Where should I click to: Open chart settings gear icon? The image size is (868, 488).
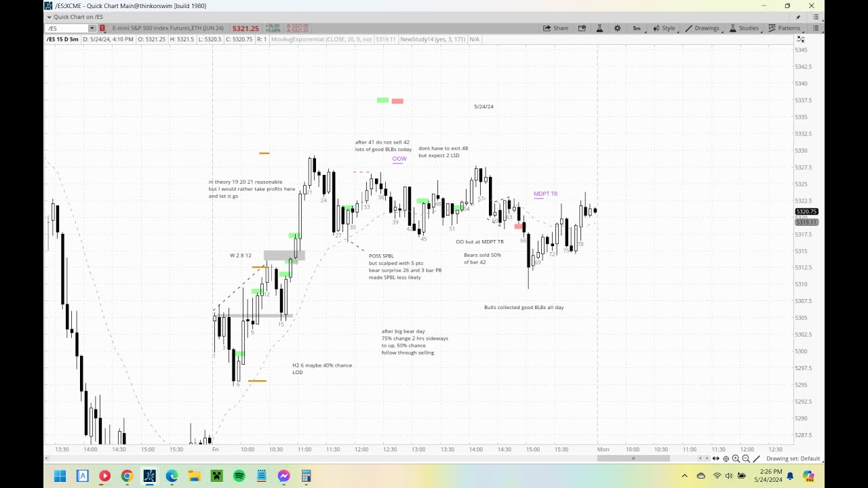[617, 28]
